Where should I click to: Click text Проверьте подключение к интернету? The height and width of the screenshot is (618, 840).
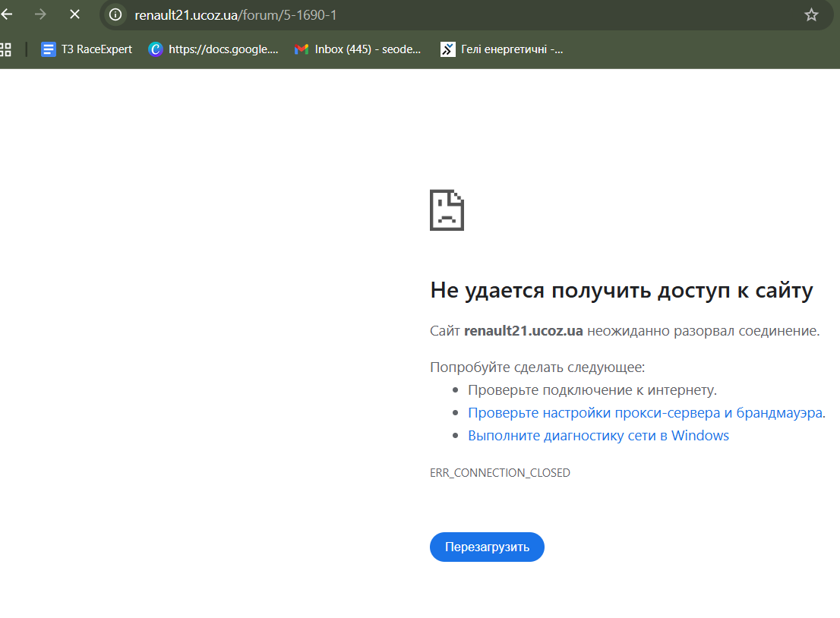click(592, 390)
